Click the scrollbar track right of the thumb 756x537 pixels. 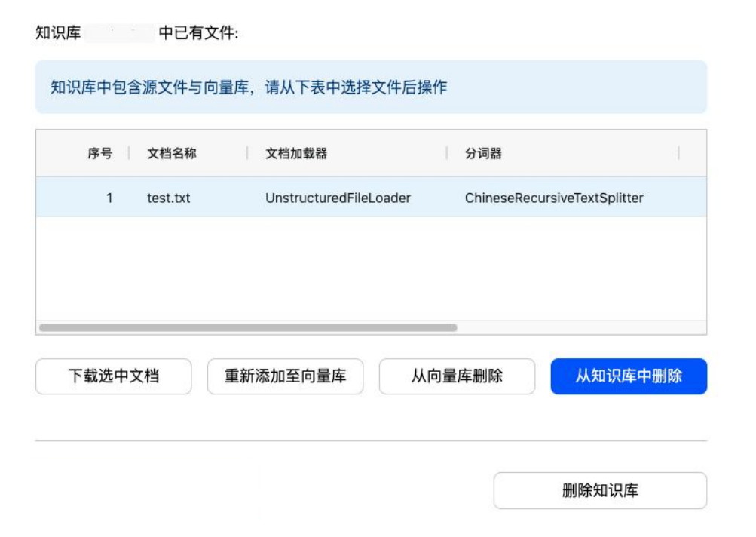pos(580,328)
